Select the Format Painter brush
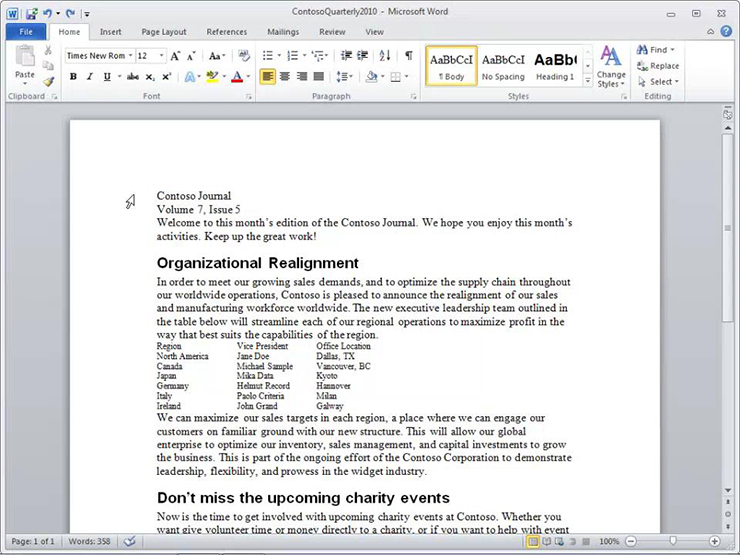740x555 pixels. pos(48,82)
